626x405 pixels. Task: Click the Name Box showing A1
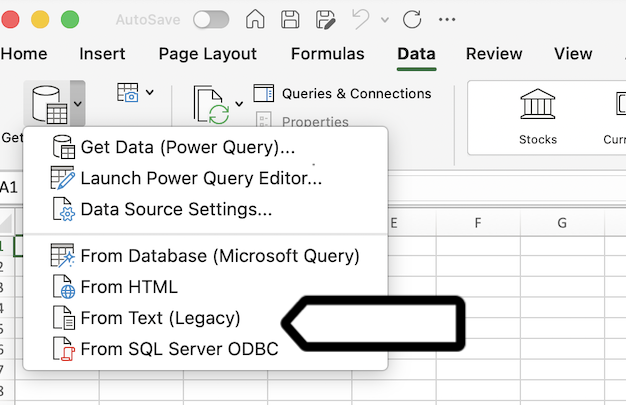[x=10, y=187]
